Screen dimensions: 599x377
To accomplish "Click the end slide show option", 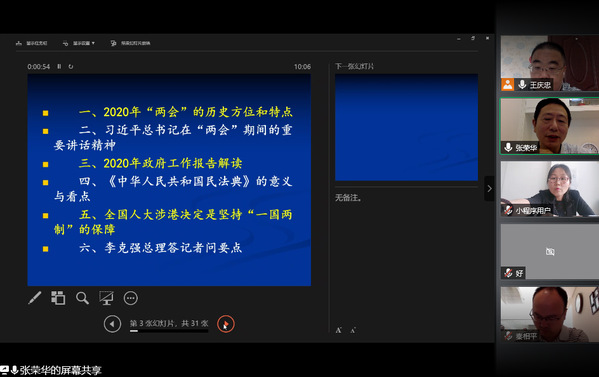I will (x=130, y=43).
